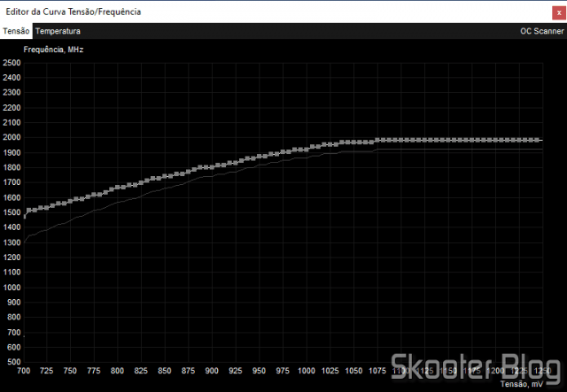Click the 1000 voltage axis label
This screenshot has height=392, width=567.
tap(307, 371)
